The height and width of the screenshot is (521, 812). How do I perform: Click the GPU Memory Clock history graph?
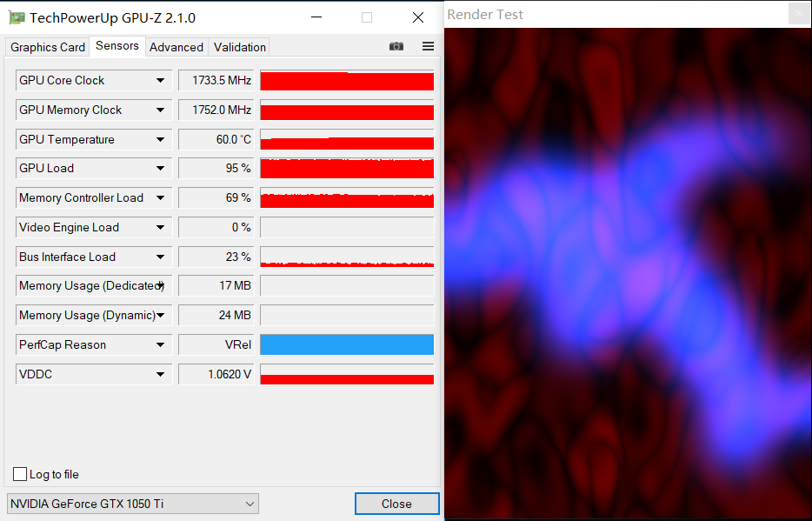click(347, 110)
